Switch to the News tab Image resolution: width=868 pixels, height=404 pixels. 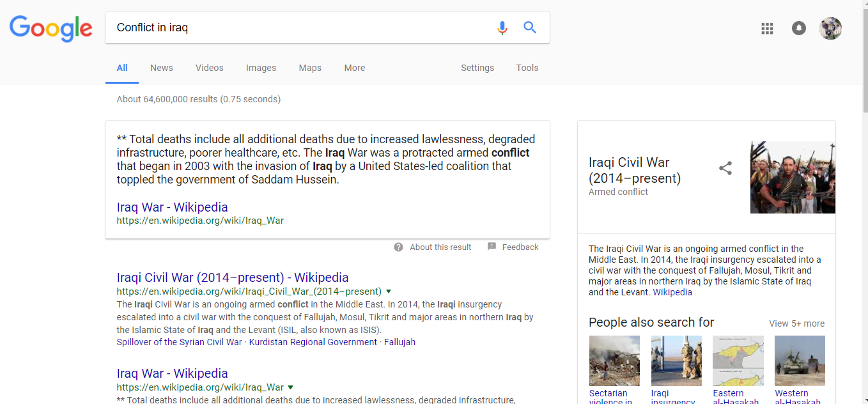click(162, 68)
